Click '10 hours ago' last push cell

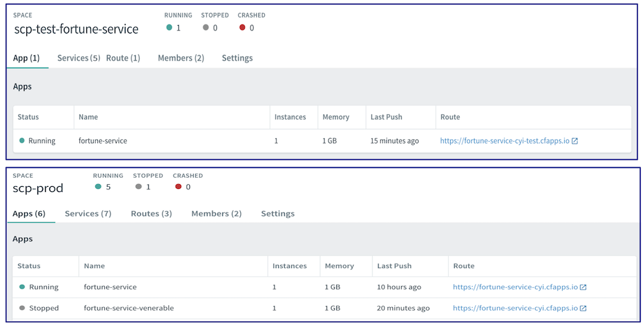point(399,287)
